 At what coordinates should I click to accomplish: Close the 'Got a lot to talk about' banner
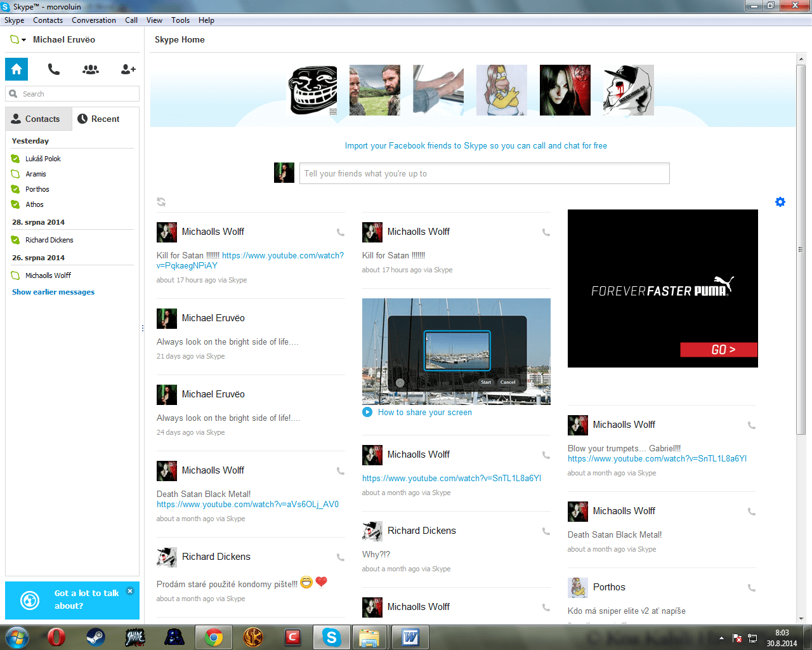130,591
